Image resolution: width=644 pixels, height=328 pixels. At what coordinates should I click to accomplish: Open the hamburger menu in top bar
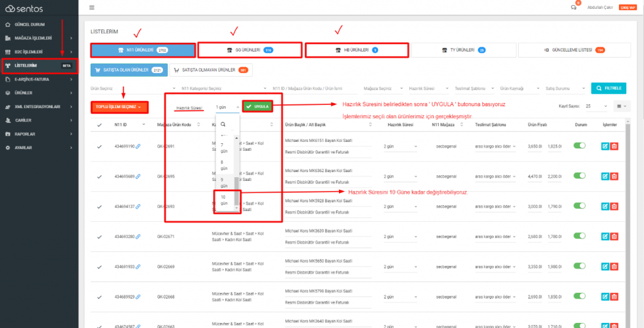[x=92, y=8]
